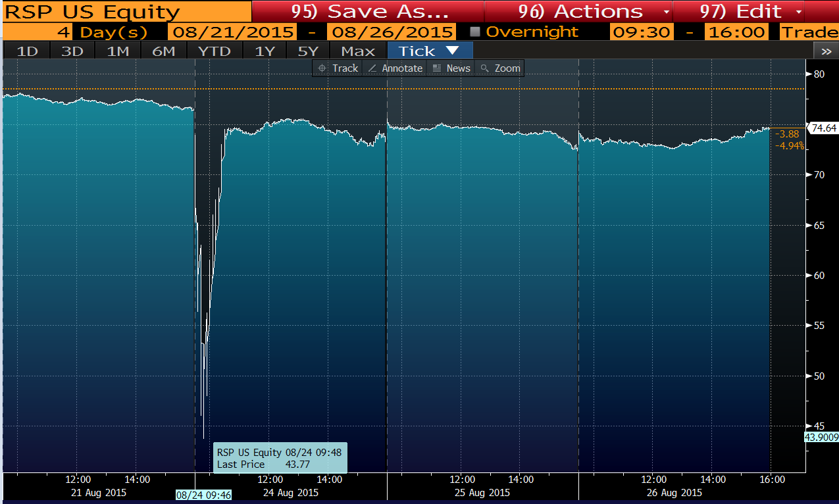Toggle the Overnight checkbox
The width and height of the screenshot is (839, 504).
point(475,32)
